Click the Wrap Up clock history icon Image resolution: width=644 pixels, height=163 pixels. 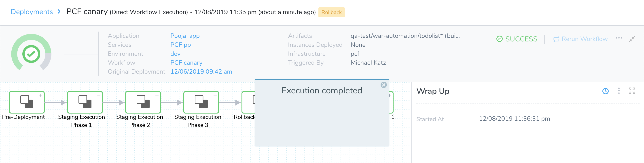(605, 91)
